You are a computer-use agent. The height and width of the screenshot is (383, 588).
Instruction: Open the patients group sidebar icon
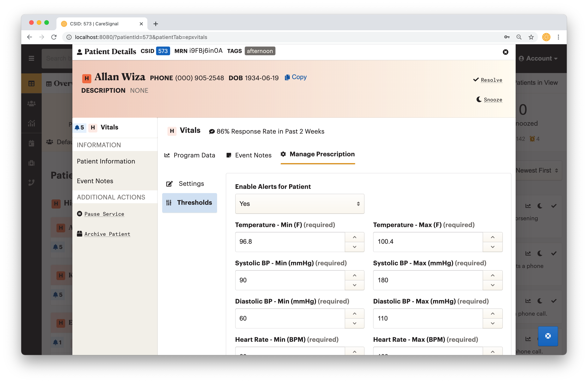[x=31, y=104]
